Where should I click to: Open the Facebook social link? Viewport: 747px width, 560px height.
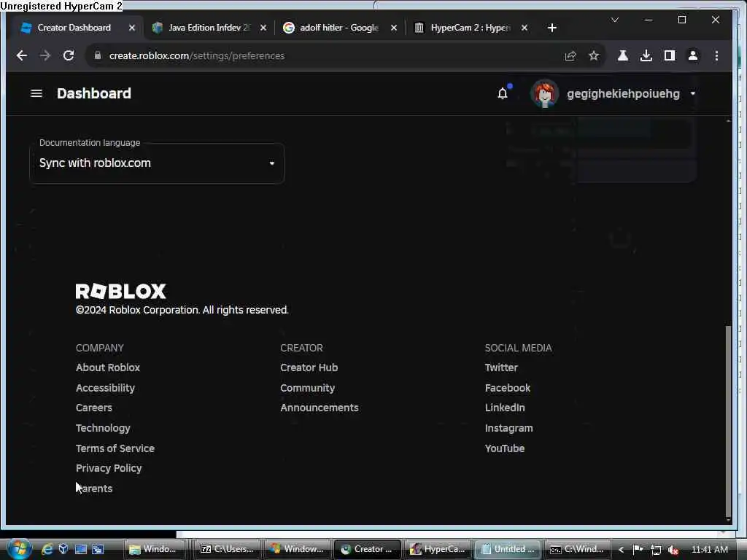[x=508, y=388]
